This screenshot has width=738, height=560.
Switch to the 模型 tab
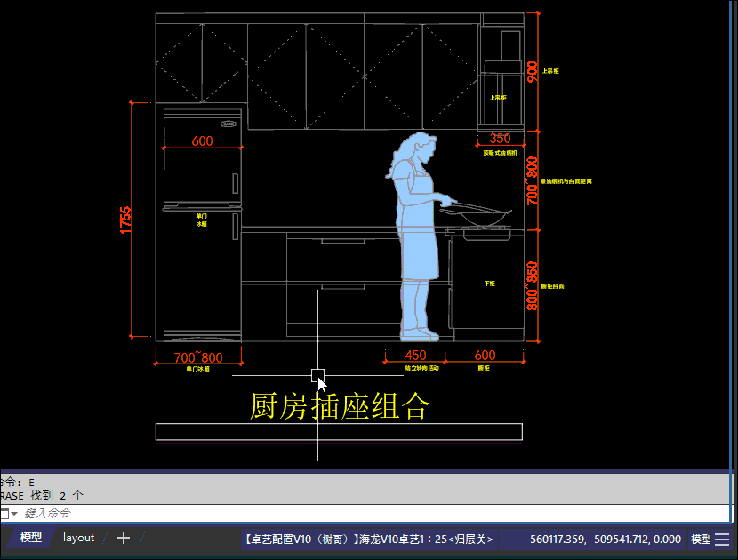[31, 538]
